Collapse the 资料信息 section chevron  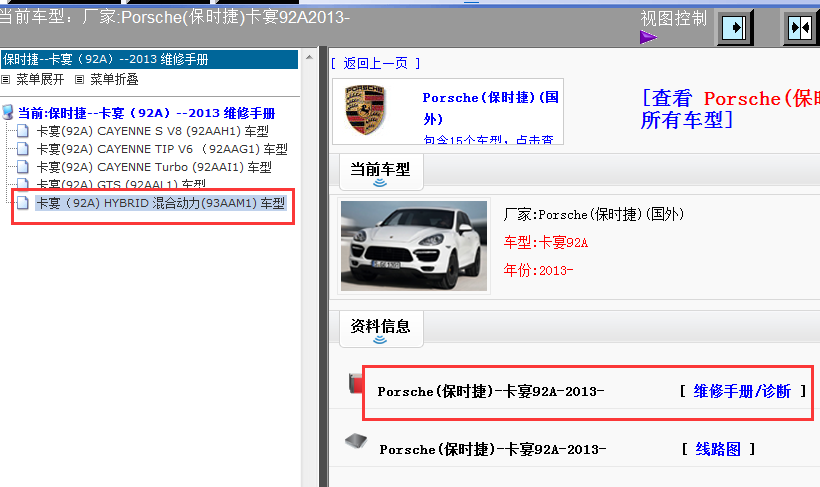(x=380, y=340)
